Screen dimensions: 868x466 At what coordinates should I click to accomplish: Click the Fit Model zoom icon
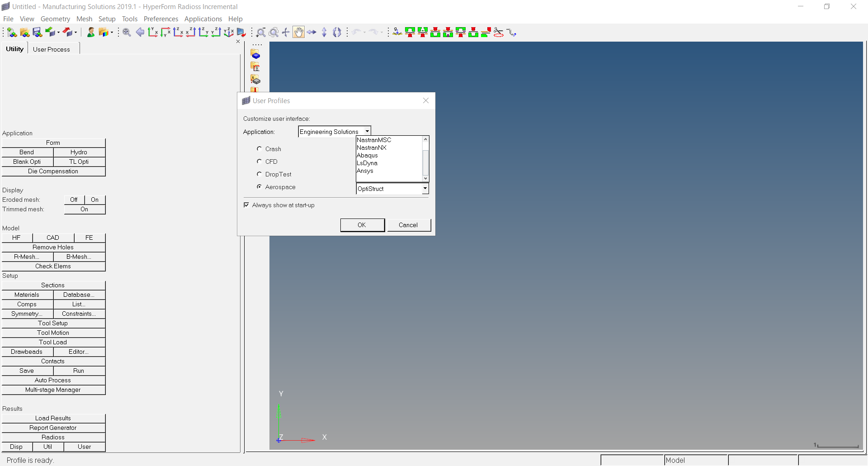pos(127,33)
